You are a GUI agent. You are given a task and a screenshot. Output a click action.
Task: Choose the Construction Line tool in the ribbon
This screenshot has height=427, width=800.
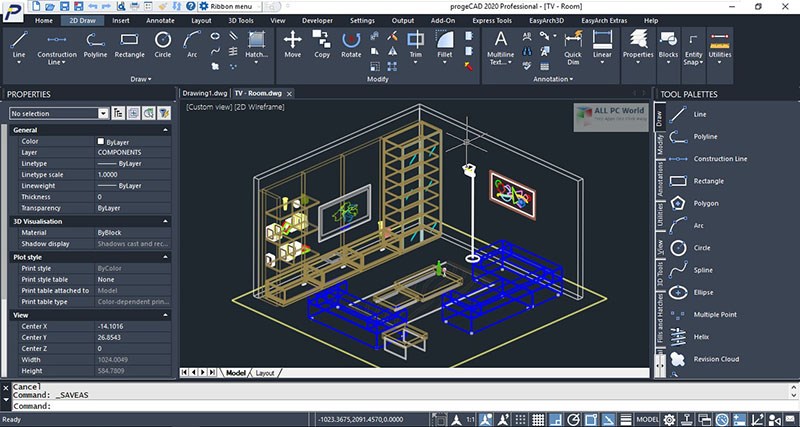[x=57, y=47]
